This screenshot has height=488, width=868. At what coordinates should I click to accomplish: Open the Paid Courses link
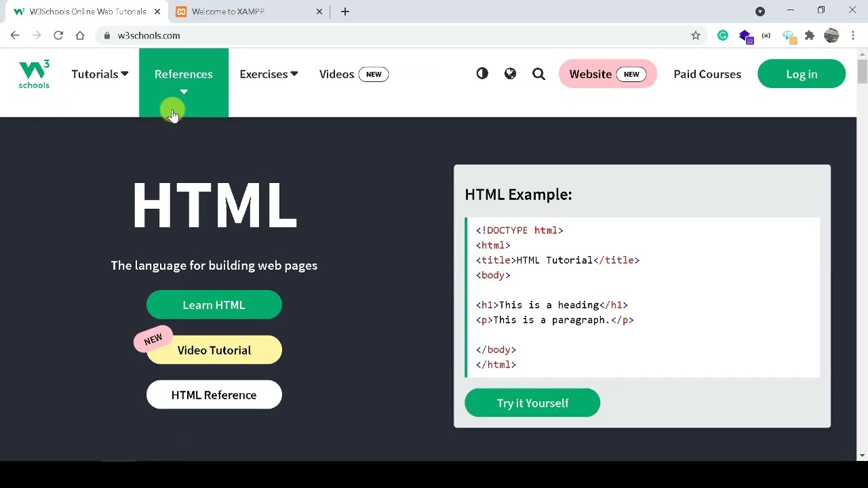point(707,74)
